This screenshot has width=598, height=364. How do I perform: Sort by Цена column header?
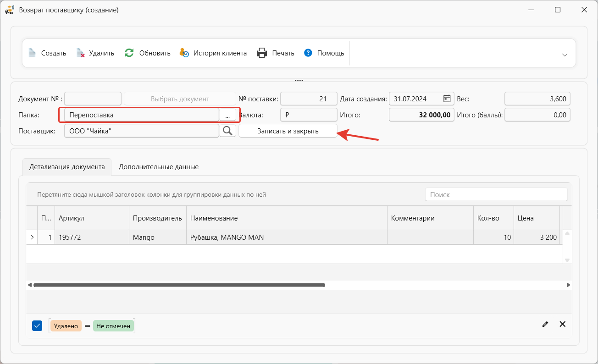(x=537, y=218)
